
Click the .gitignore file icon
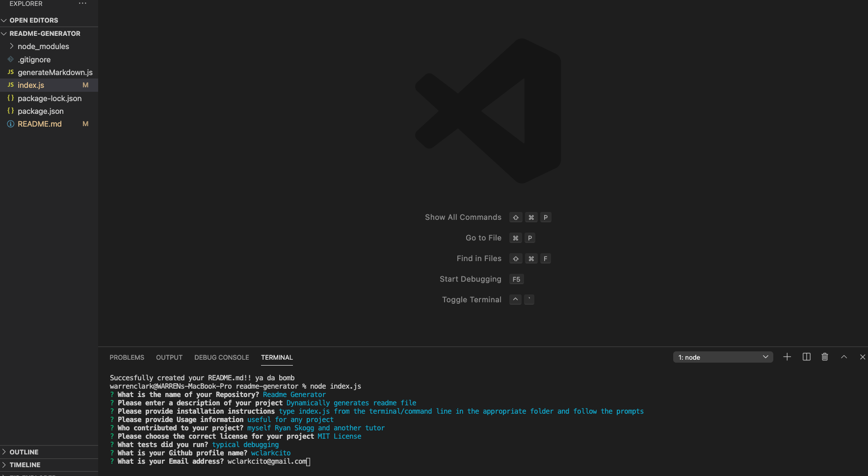(x=10, y=59)
